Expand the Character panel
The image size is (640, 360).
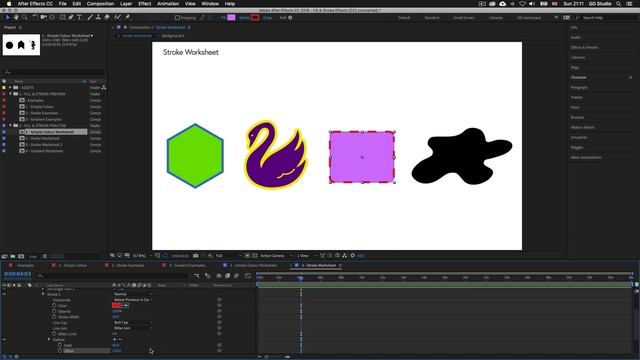tap(578, 77)
